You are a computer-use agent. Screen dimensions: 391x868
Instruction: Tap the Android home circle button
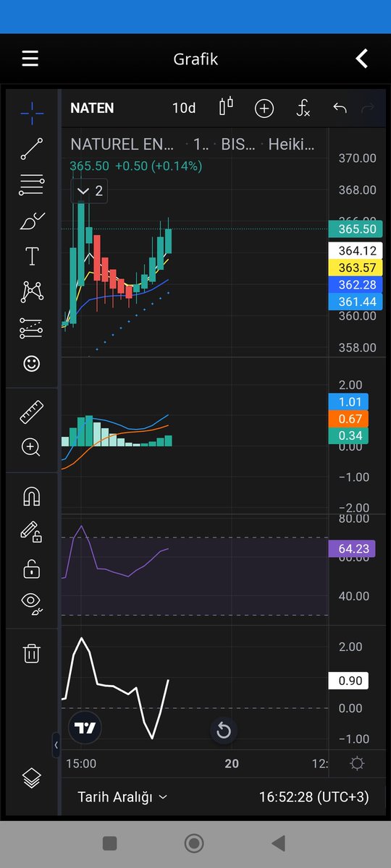pos(193,843)
